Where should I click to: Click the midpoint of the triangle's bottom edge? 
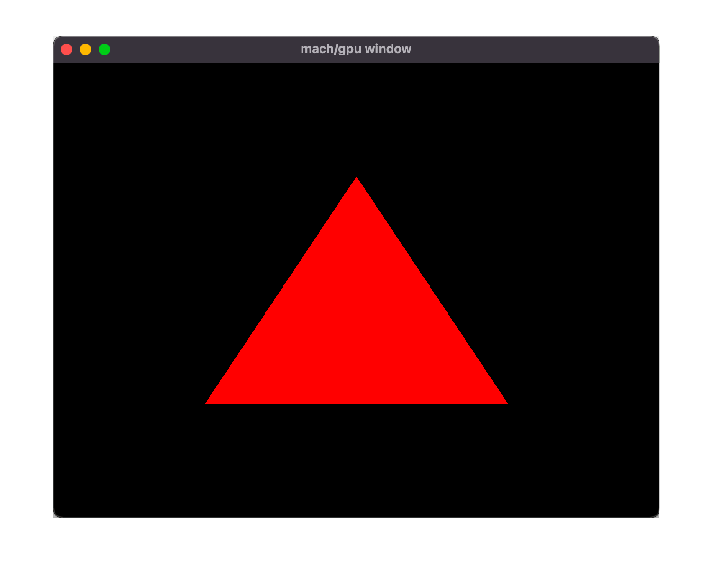[x=356, y=402]
